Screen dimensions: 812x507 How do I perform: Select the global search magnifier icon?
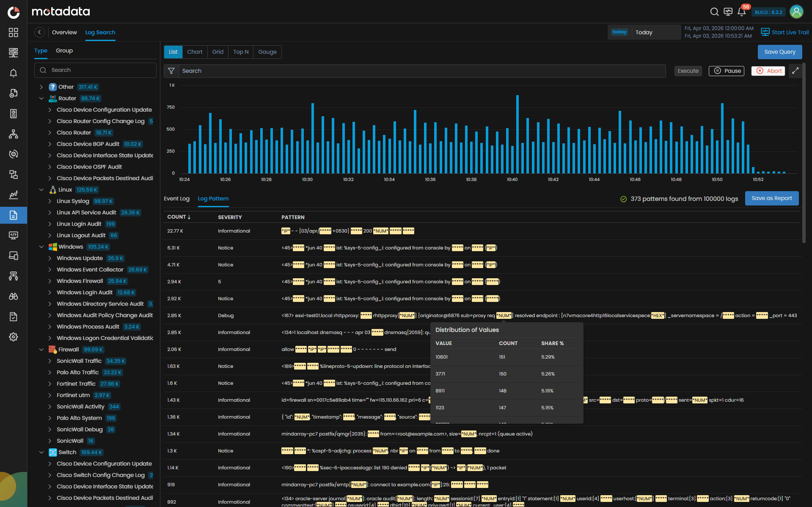point(714,12)
